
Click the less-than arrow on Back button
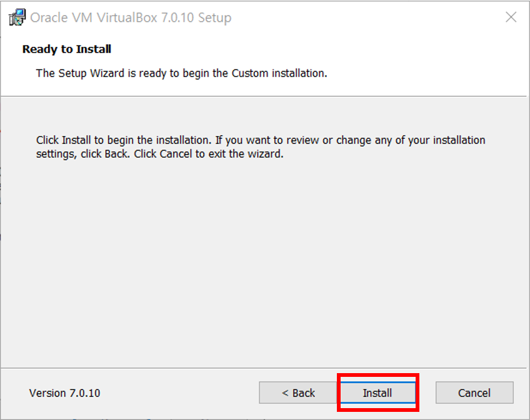click(x=285, y=393)
